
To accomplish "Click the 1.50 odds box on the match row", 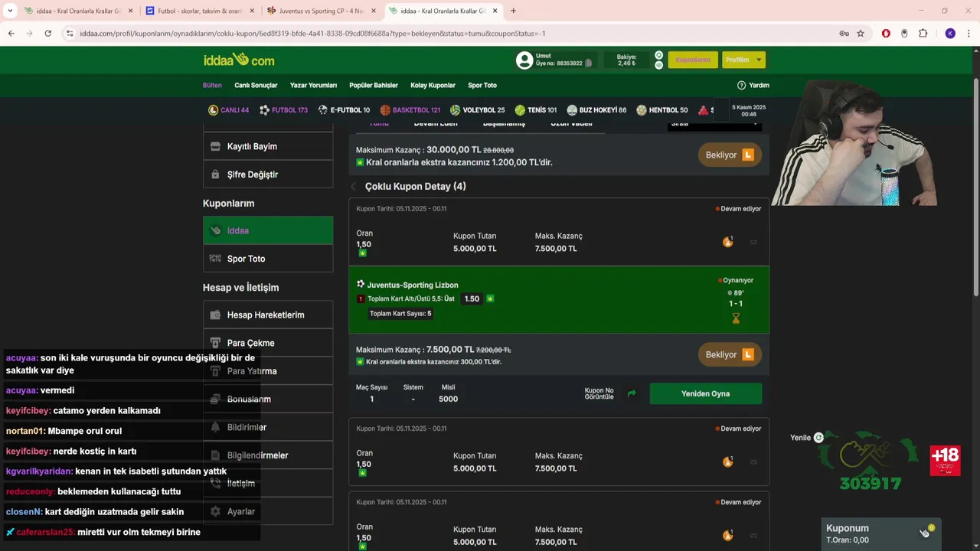I will coord(472,298).
